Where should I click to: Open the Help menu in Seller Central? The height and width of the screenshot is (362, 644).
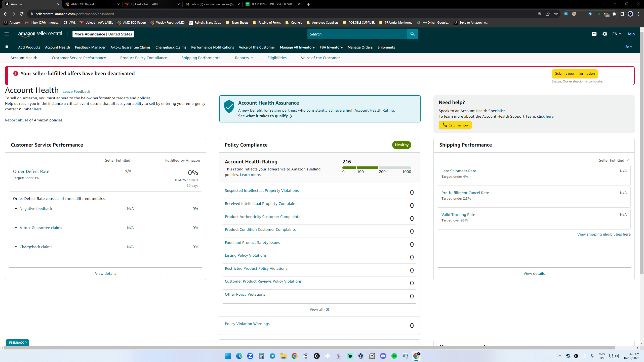[630, 34]
